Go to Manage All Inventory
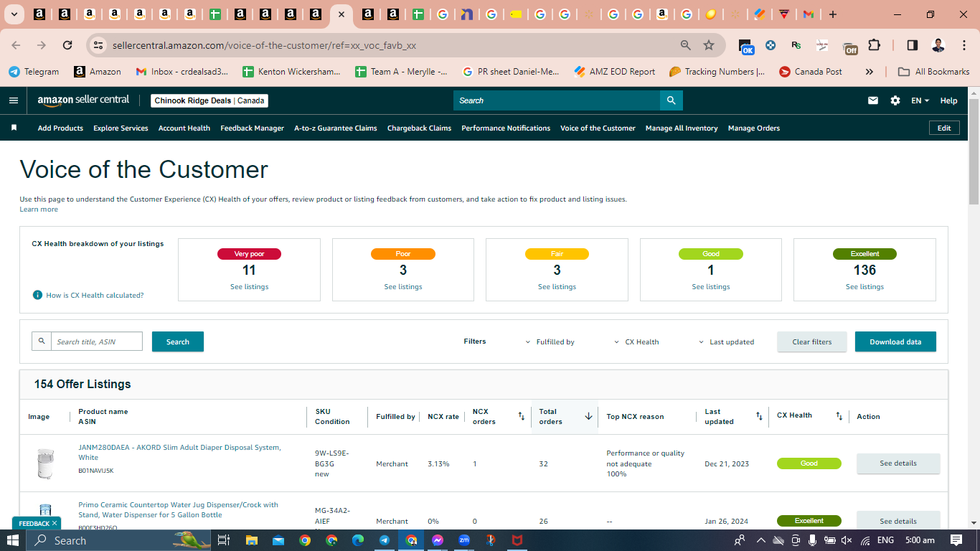The image size is (980, 551). [682, 128]
